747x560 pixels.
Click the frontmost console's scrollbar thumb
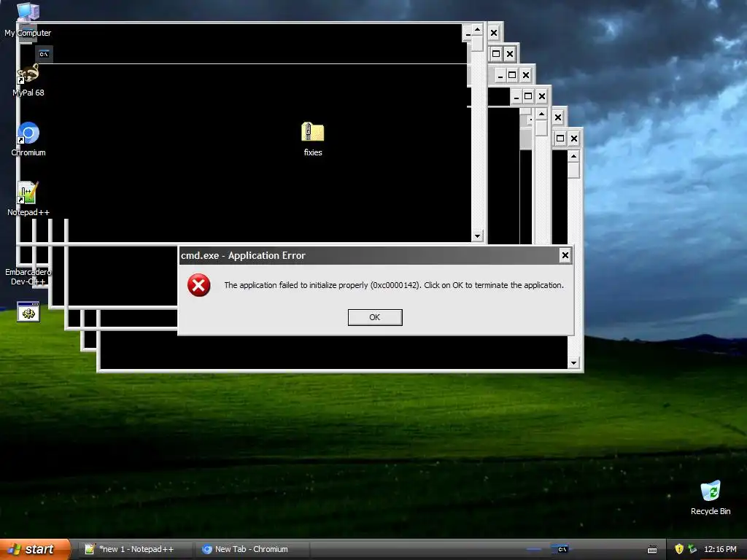(477, 43)
